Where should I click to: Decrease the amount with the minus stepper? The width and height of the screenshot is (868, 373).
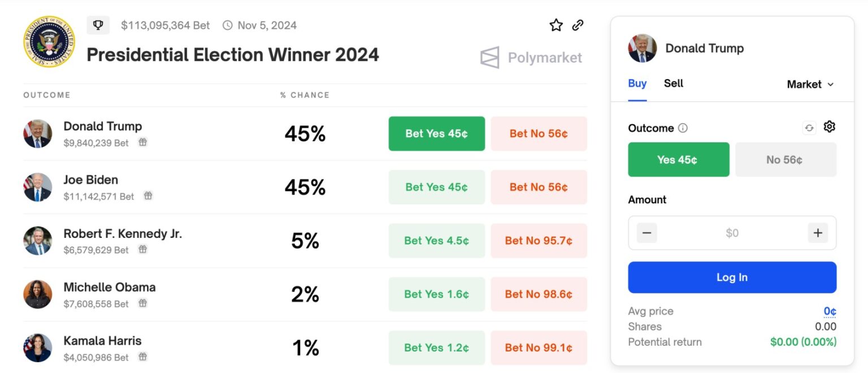(646, 232)
